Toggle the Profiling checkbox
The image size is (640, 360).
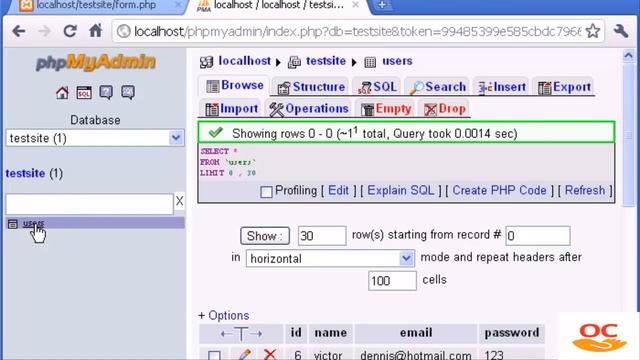click(266, 192)
